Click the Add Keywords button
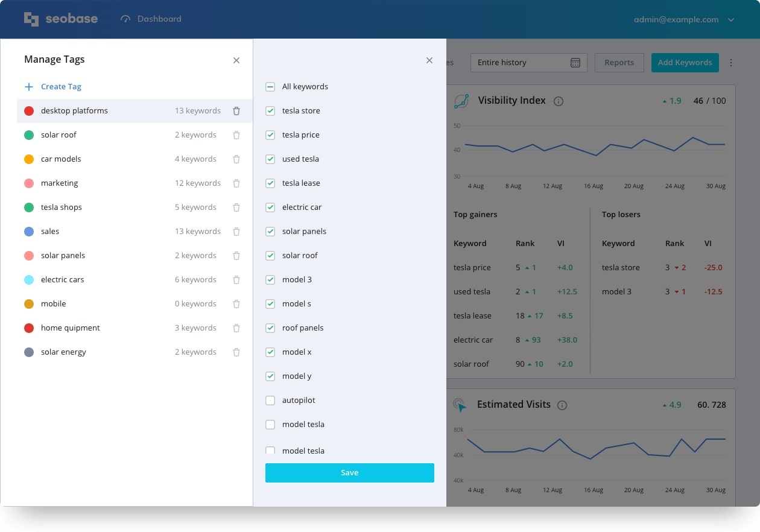This screenshot has width=760, height=532. tap(685, 63)
